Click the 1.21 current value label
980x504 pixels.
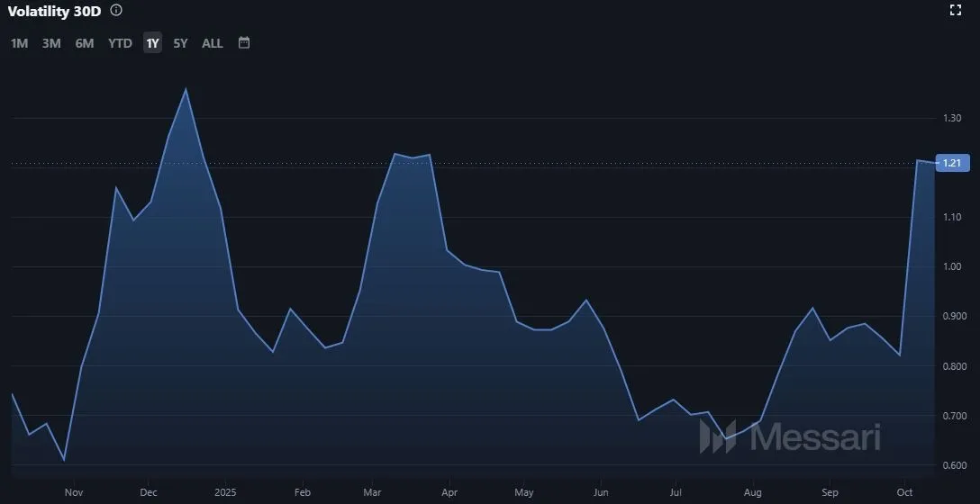pos(952,163)
